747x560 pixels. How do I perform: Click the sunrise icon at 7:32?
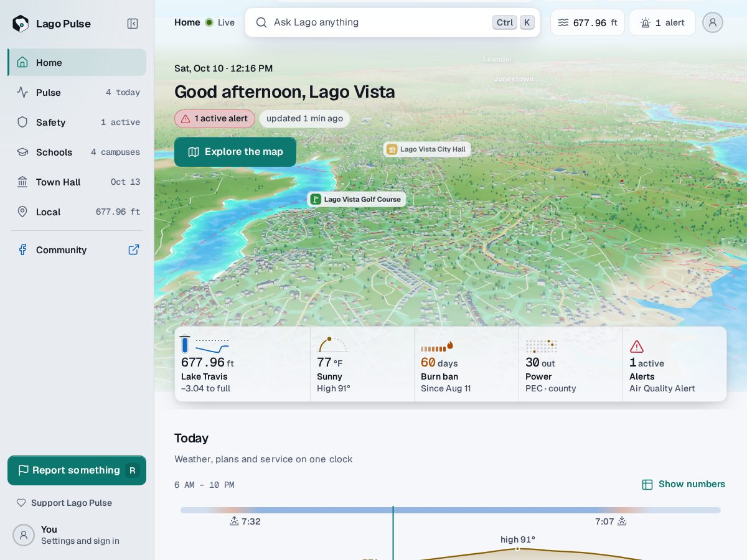234,521
